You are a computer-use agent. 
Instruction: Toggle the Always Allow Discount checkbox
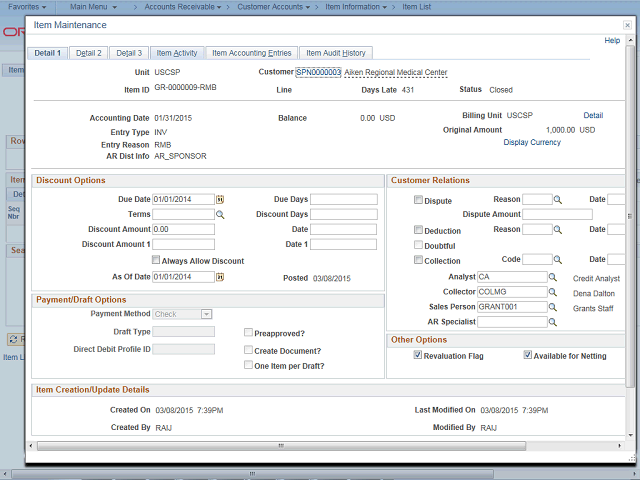[156, 261]
